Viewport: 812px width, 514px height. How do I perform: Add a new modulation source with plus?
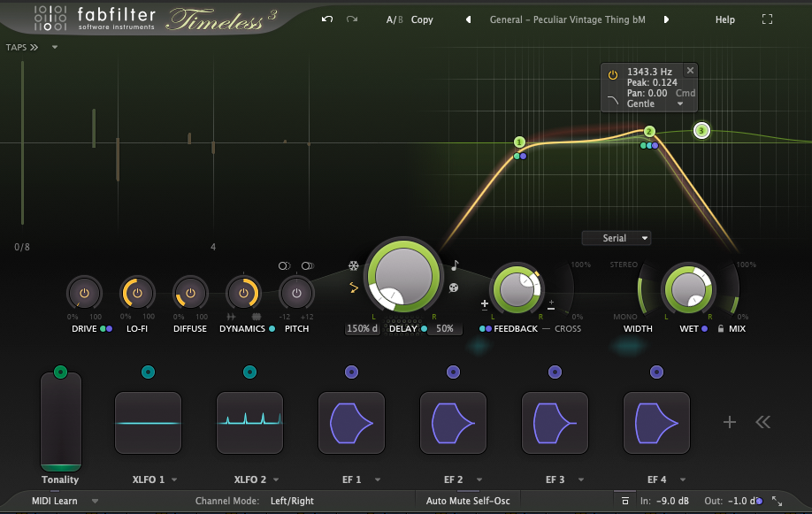(x=729, y=422)
